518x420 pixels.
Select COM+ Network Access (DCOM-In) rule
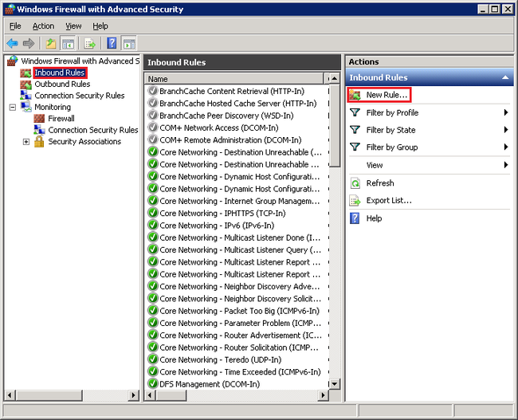click(218, 128)
